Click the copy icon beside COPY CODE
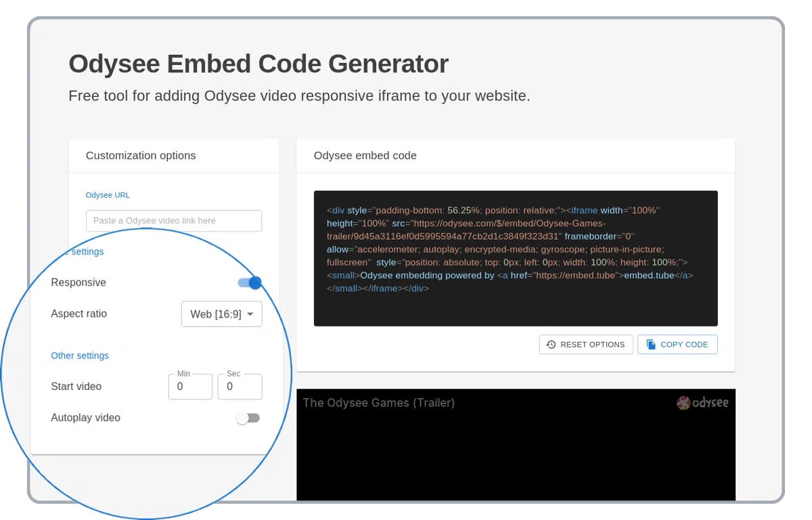The height and width of the screenshot is (520, 812). 651,345
